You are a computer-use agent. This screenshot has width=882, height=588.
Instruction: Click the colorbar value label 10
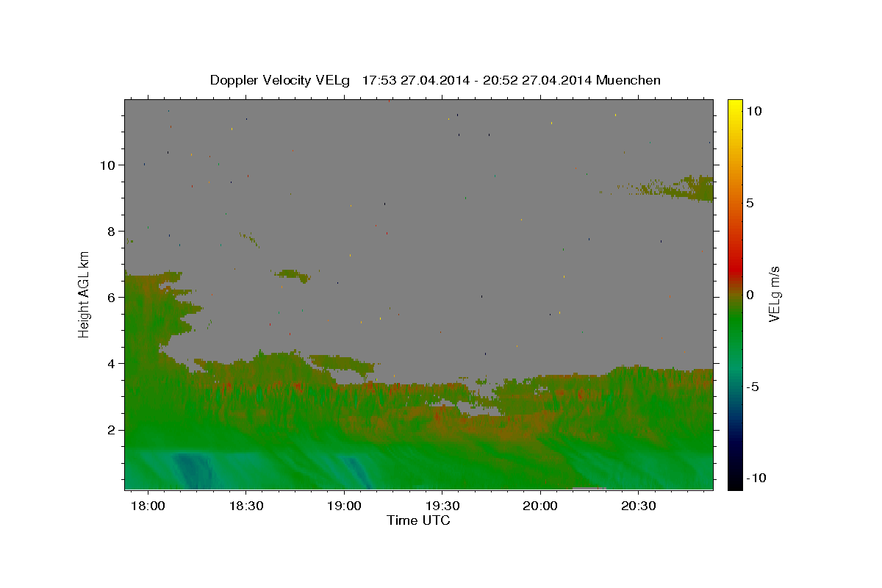click(x=753, y=110)
